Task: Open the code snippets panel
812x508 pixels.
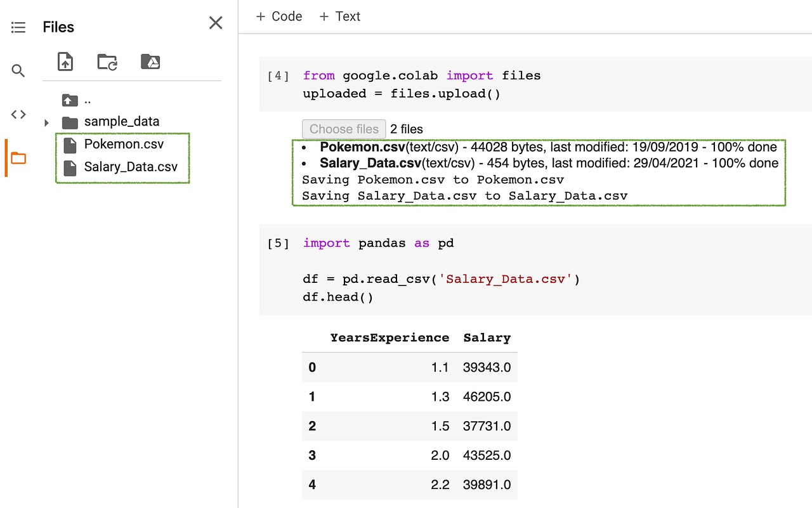Action: pyautogui.click(x=18, y=115)
